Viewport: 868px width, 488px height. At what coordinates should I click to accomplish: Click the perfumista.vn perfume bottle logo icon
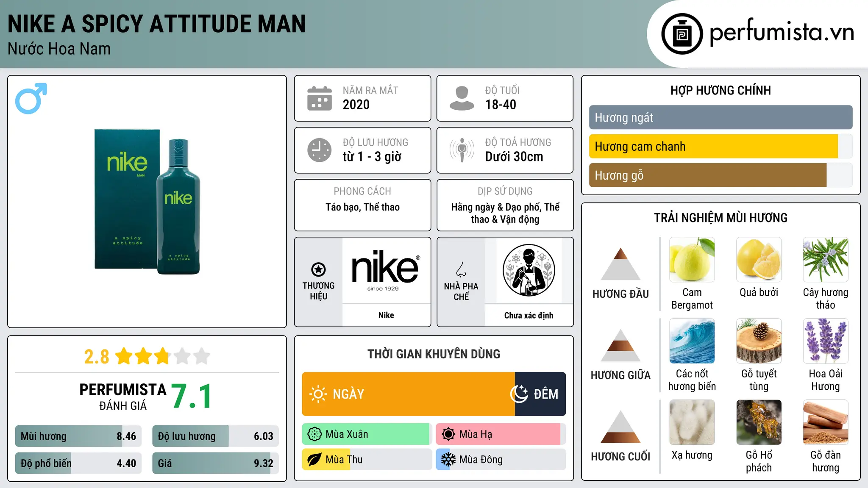[682, 34]
